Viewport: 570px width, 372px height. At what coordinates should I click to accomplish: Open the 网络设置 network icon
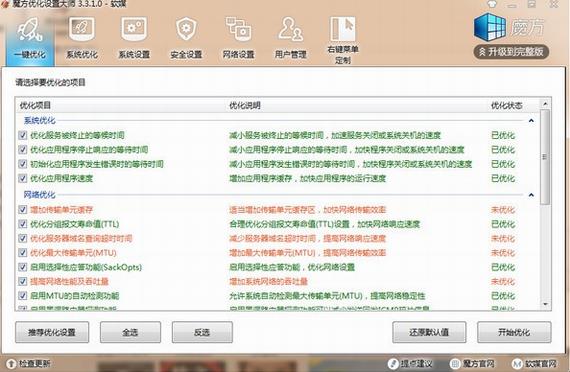click(238, 29)
